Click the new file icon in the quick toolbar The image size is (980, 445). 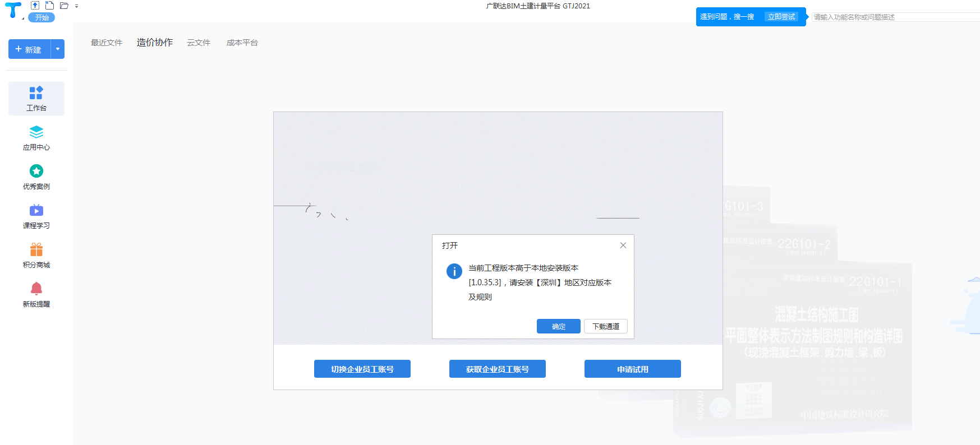coord(49,6)
